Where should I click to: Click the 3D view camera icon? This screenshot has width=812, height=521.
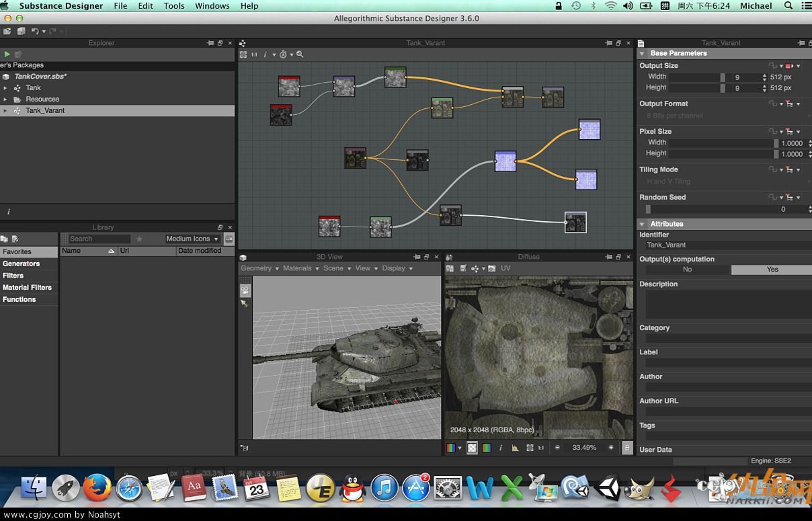[x=245, y=290]
